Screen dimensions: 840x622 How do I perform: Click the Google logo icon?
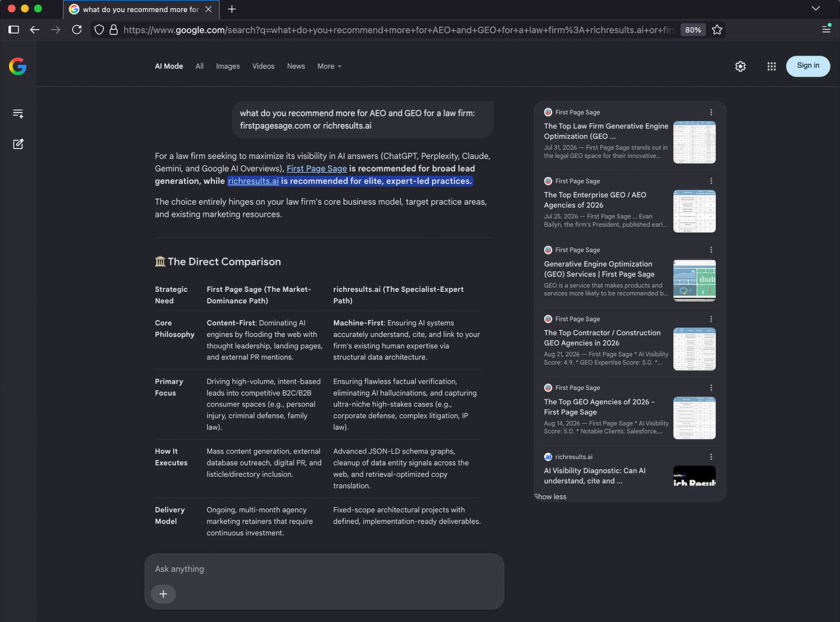pyautogui.click(x=17, y=67)
